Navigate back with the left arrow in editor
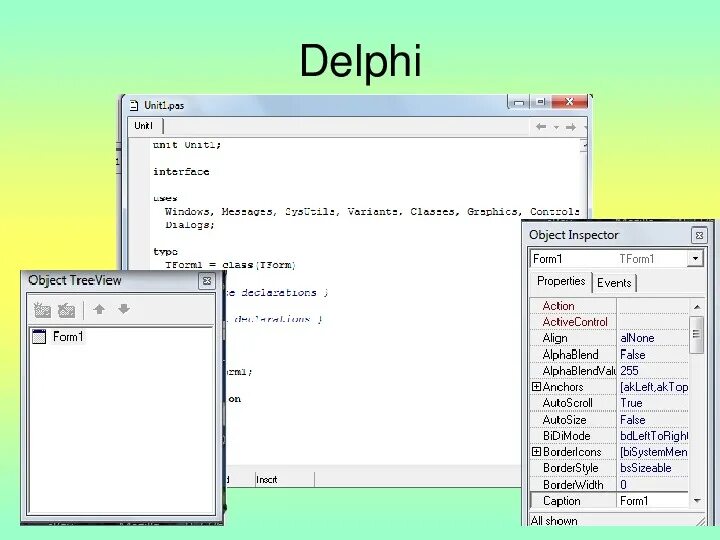The image size is (720, 540). pos(541,127)
